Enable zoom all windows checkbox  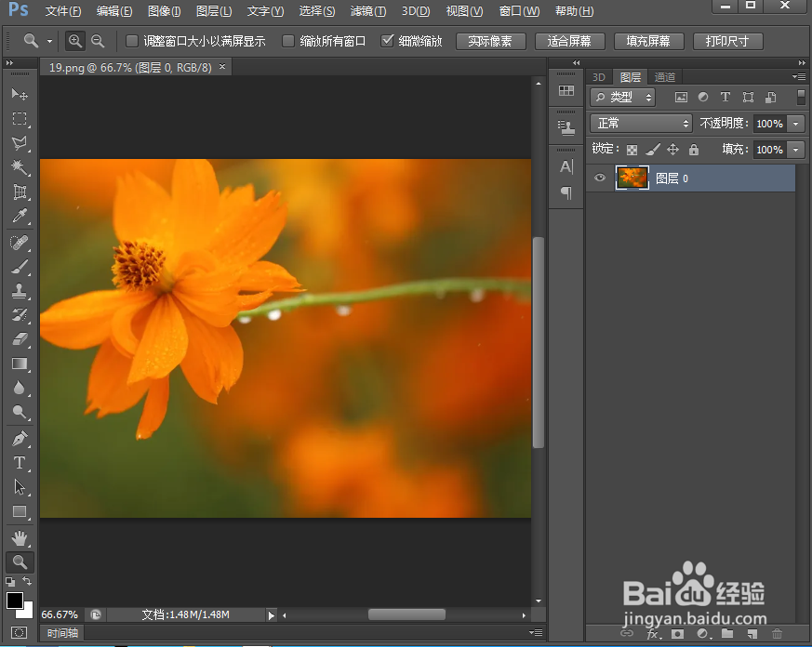288,41
